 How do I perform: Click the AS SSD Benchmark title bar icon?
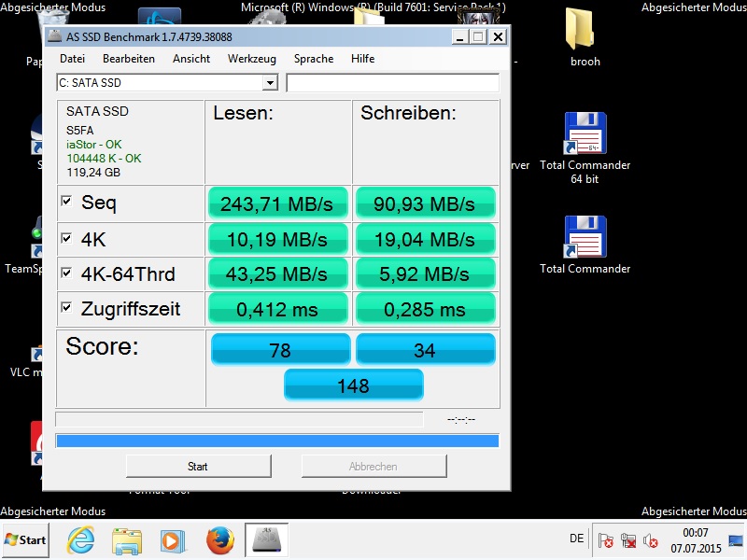(55, 36)
